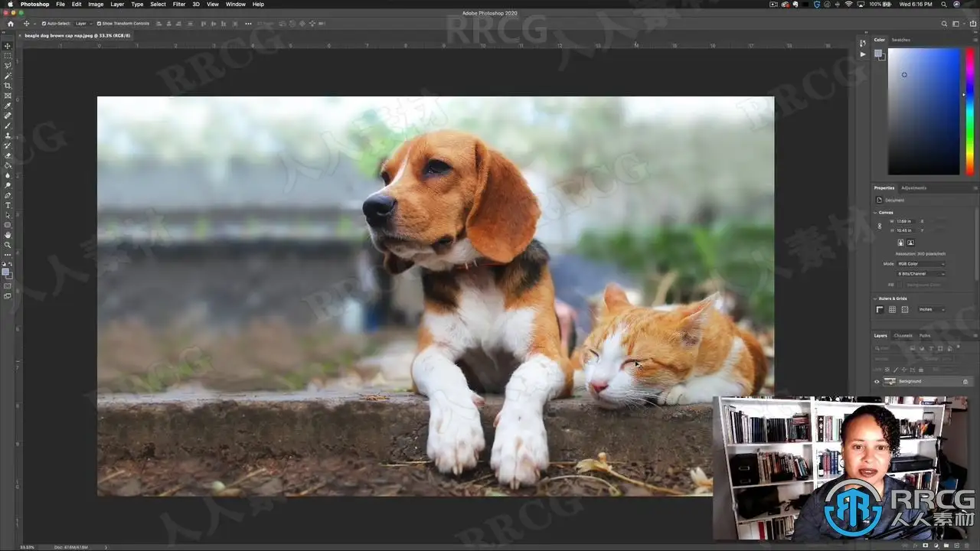Image resolution: width=980 pixels, height=551 pixels.
Task: Open the Select menu
Action: (x=158, y=5)
